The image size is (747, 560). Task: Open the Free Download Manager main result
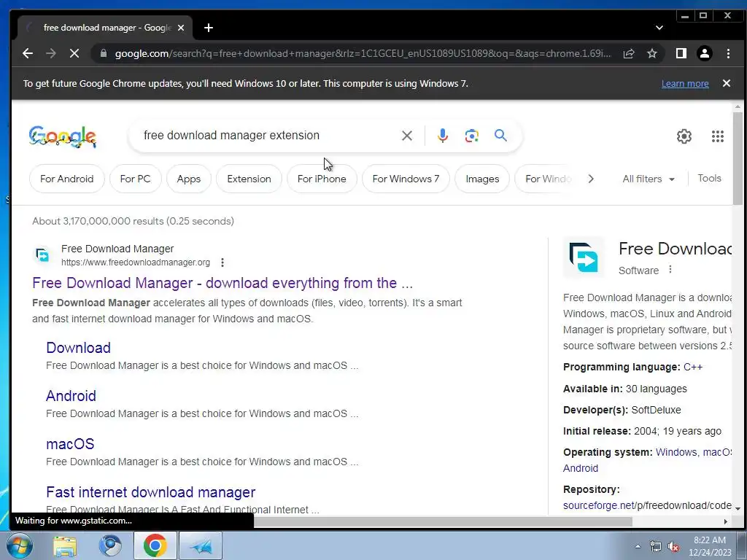click(x=222, y=283)
